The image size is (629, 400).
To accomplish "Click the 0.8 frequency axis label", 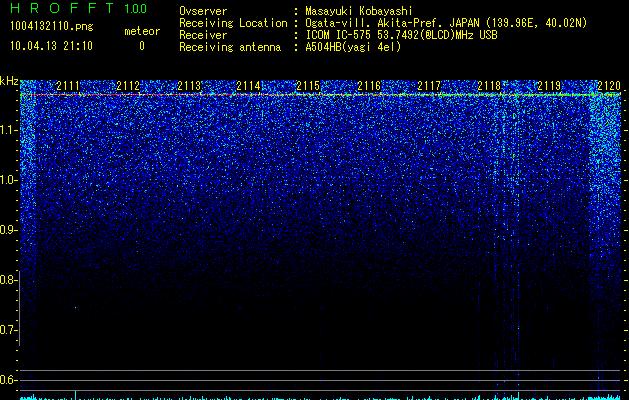I will click(8, 280).
